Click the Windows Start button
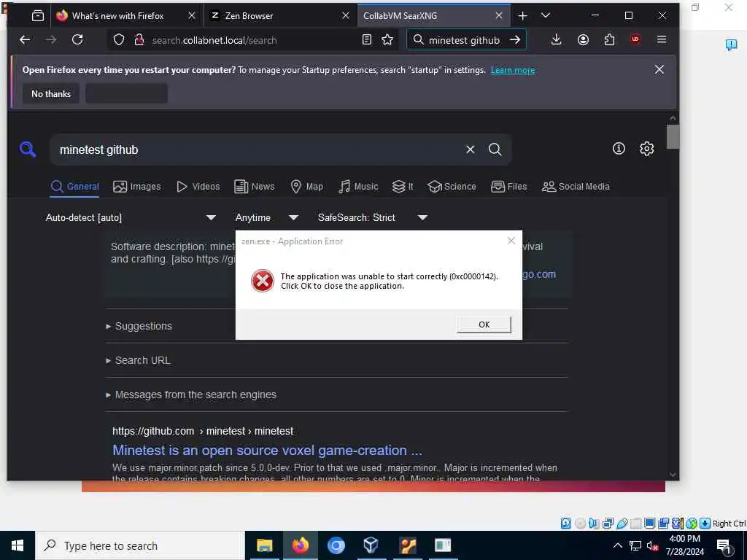The image size is (747, 560). click(18, 545)
